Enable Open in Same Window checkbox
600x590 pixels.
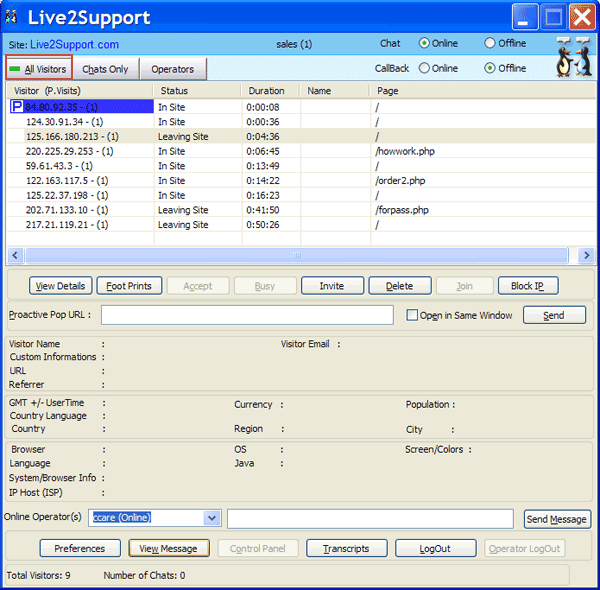[x=412, y=315]
